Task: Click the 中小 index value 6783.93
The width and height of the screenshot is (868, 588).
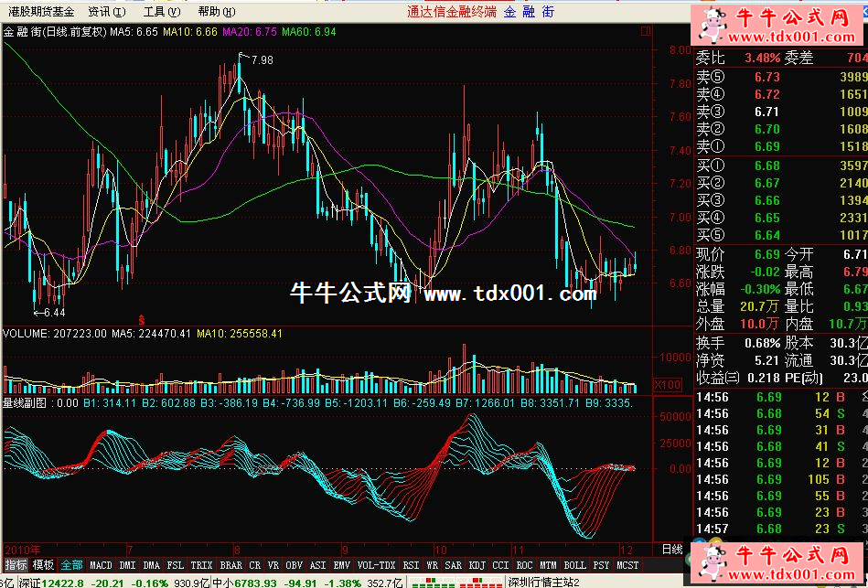Action: (x=257, y=583)
